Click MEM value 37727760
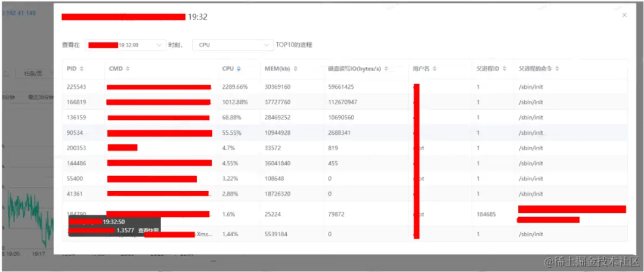Viewport: 644px width, 272px height. click(x=277, y=103)
